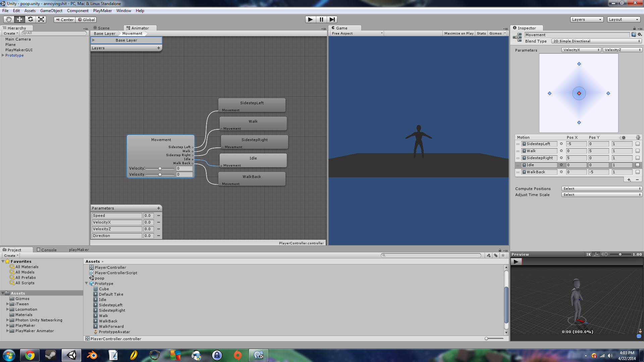Open the VeloxityZ parameter dropdown
The height and width of the screenshot is (362, 644).
tap(623, 50)
